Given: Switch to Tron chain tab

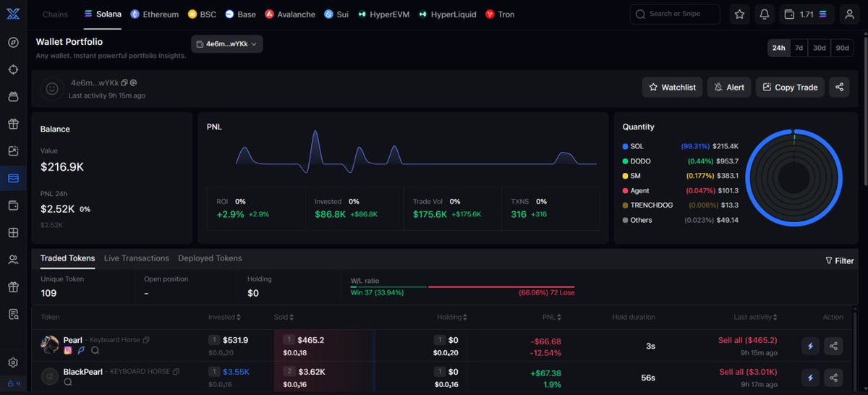Looking at the screenshot, I should 500,14.
